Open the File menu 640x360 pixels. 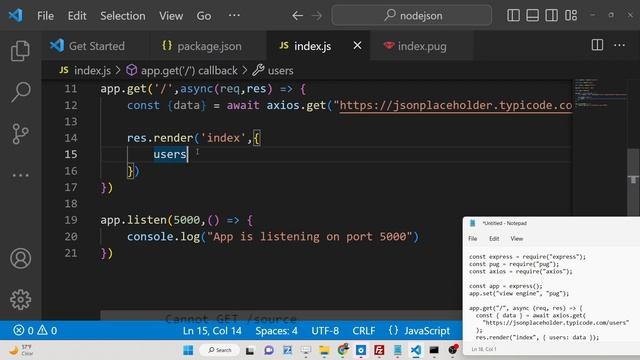pyautogui.click(x=45, y=16)
